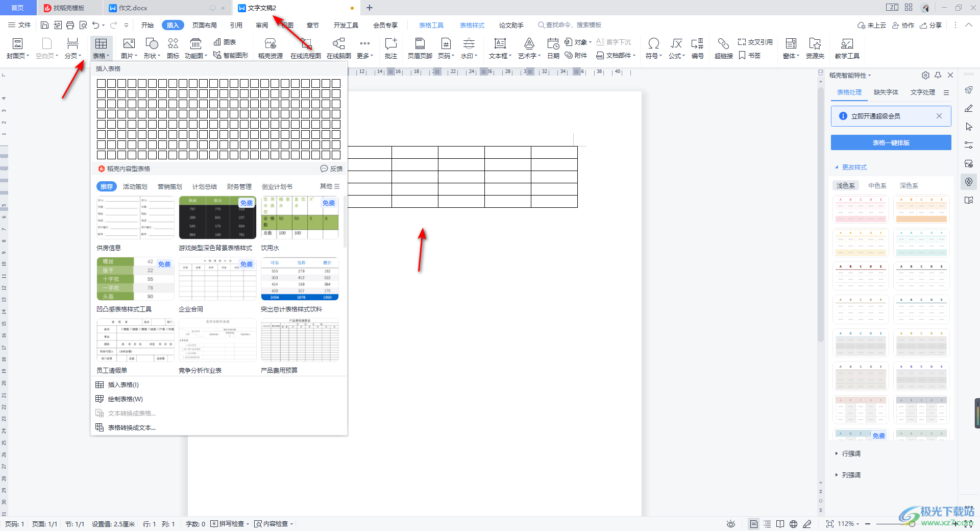
Task: Insert a 公式 formula
Action: (x=677, y=49)
